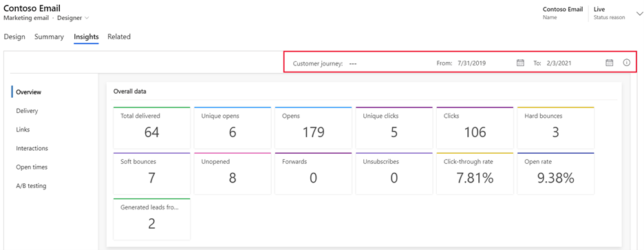
Task: Click the Overall data heading
Action: (x=130, y=92)
